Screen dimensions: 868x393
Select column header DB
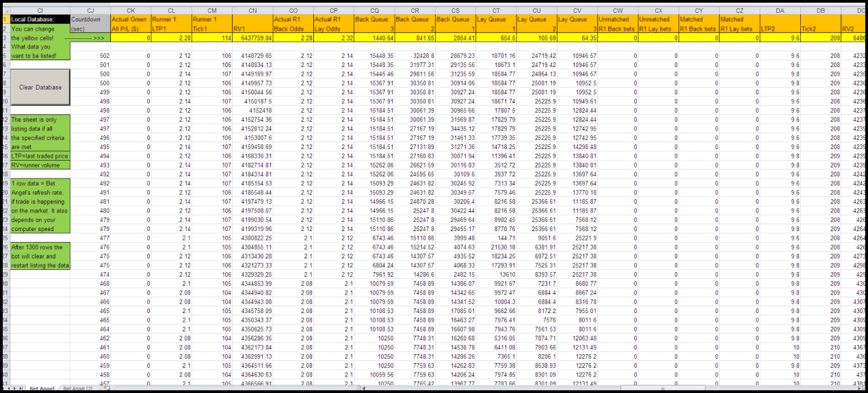[821, 11]
